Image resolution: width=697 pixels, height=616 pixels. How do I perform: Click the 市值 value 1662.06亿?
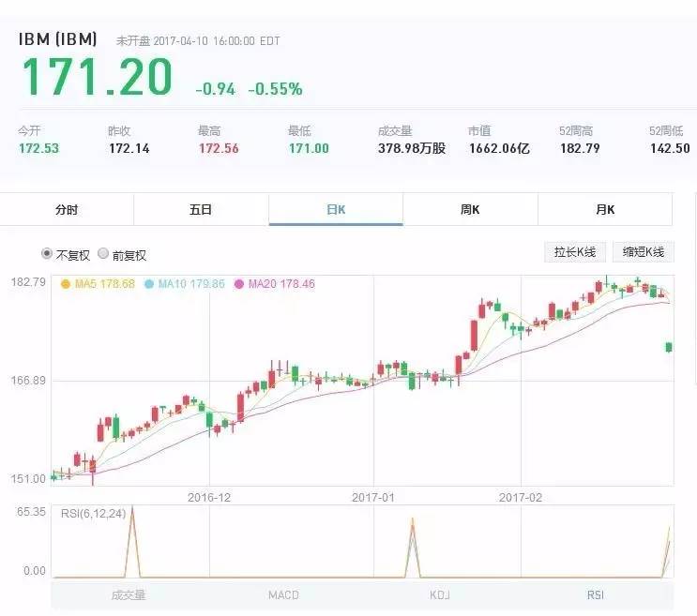tap(500, 148)
